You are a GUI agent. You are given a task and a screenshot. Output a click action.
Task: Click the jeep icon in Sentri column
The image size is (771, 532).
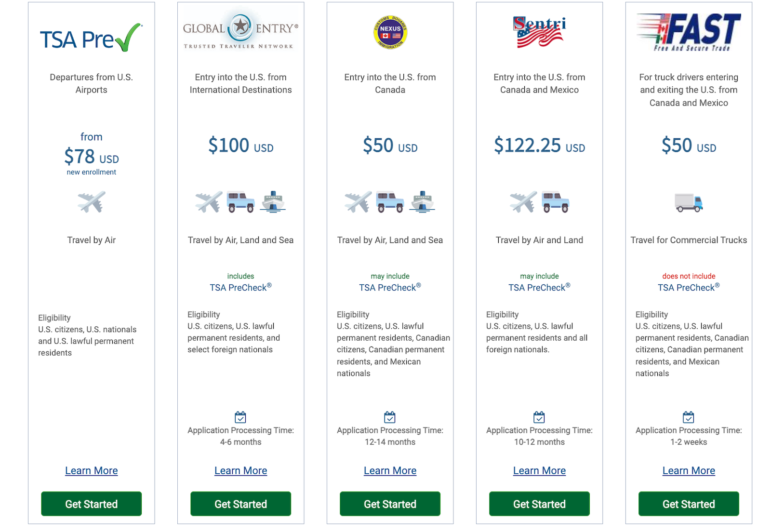tap(556, 202)
